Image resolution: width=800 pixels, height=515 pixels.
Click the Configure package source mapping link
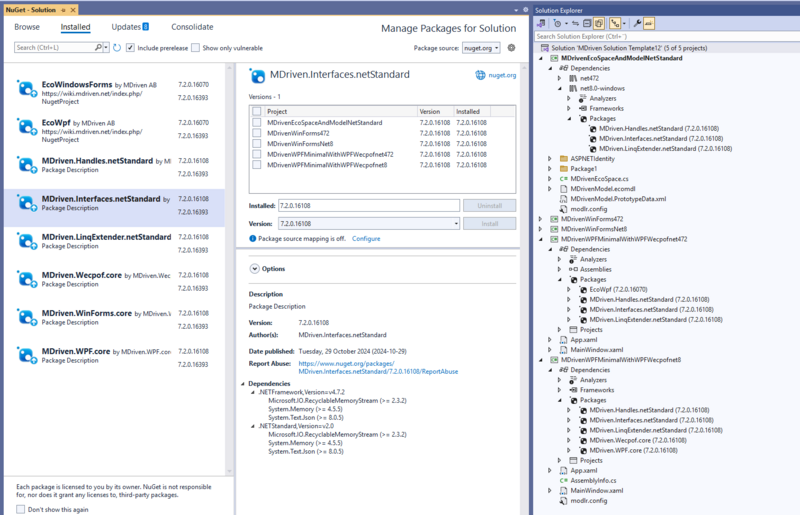(x=366, y=239)
